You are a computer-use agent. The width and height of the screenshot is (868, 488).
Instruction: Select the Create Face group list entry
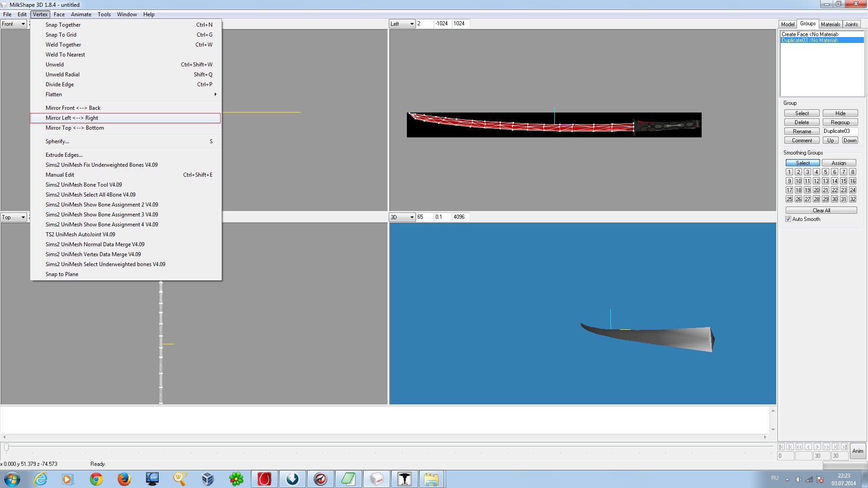810,34
